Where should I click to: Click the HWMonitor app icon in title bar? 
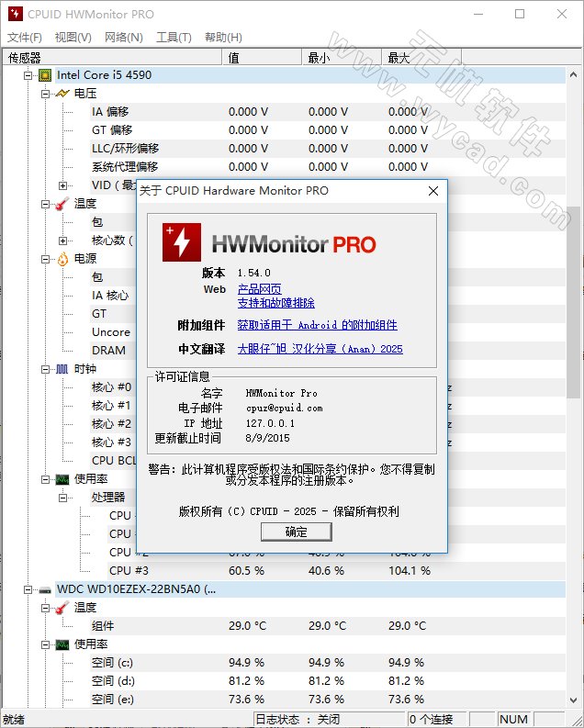coord(16,14)
